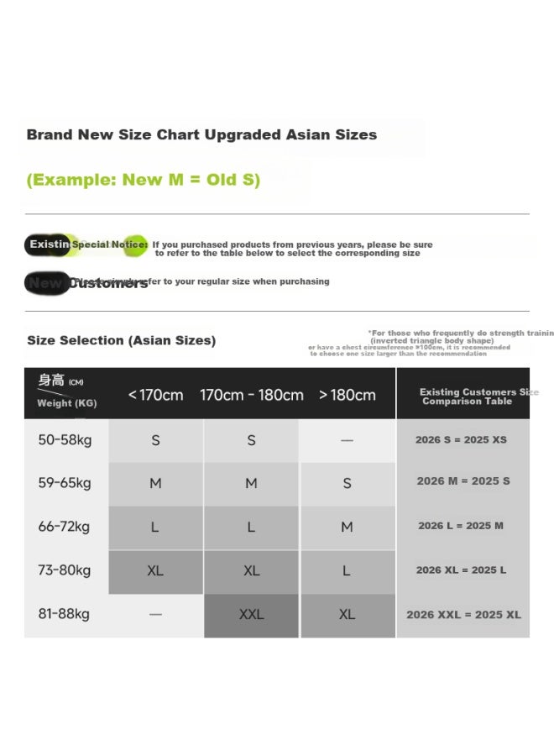The height and width of the screenshot is (756, 554).
Task: Select the 73-80kg weight row label
Action: (x=65, y=570)
